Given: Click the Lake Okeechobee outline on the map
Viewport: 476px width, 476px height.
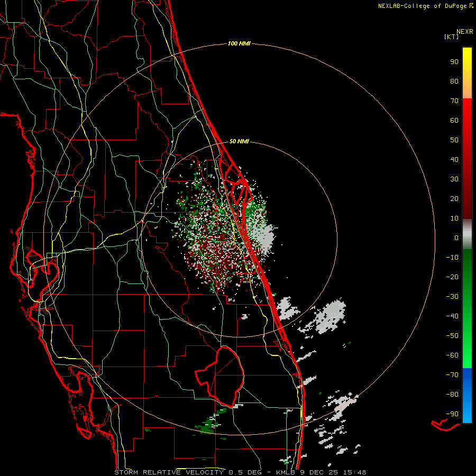Looking at the screenshot, I should [221, 377].
